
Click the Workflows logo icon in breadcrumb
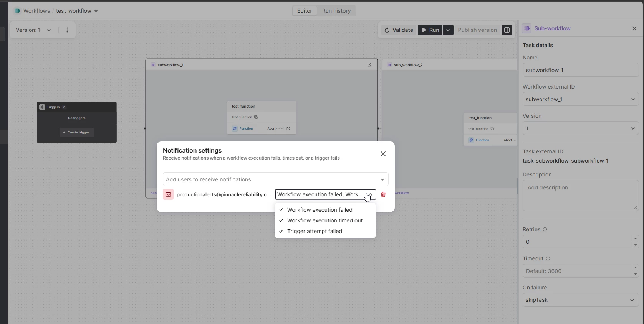[17, 11]
